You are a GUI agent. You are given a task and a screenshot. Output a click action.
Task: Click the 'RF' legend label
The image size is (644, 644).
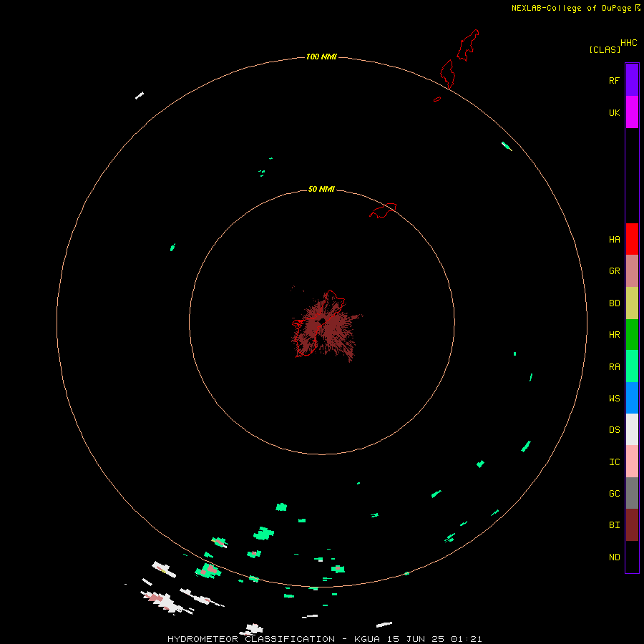coord(614,80)
